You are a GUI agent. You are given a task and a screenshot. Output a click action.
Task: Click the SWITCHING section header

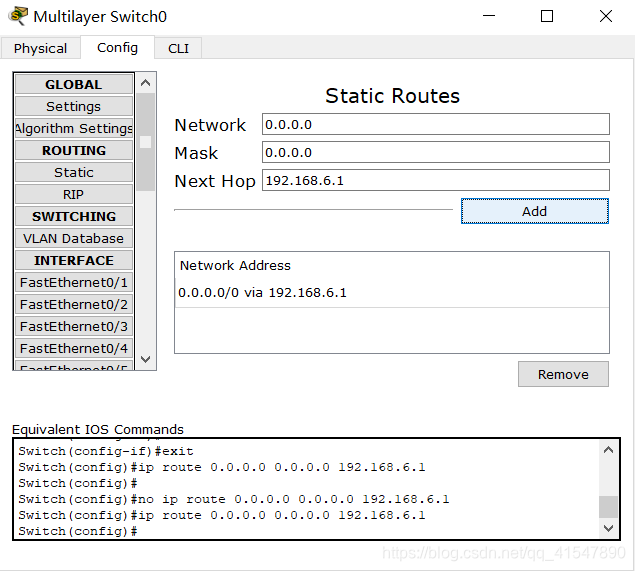pos(74,216)
